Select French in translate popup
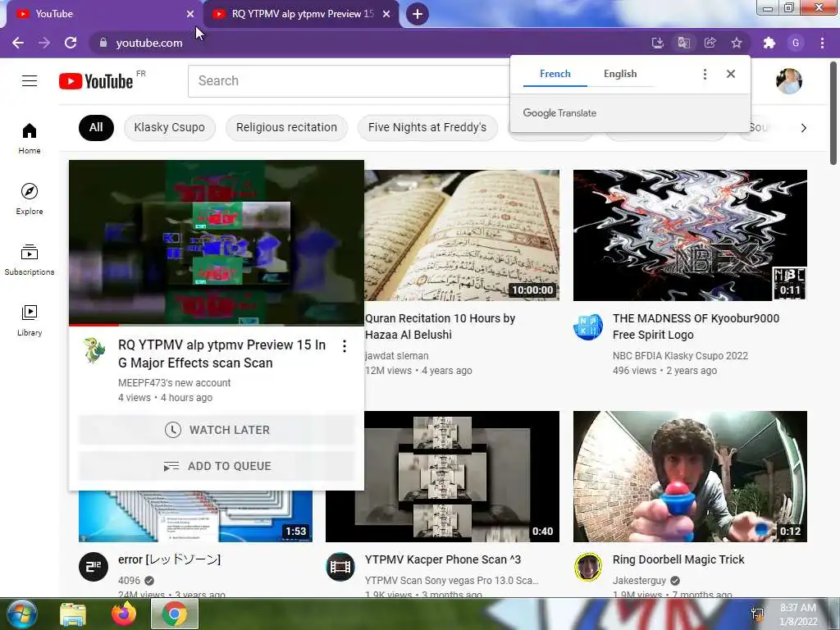Screen dimensions: 840x630 point(555,74)
